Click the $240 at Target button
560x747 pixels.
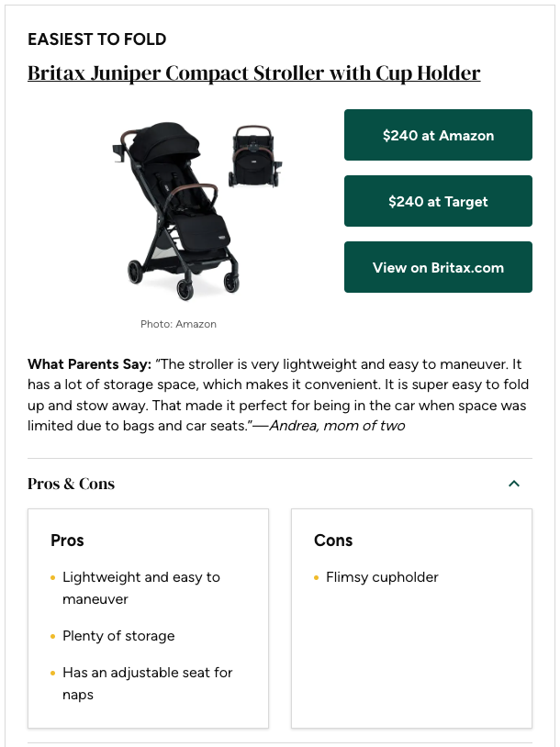pos(438,201)
